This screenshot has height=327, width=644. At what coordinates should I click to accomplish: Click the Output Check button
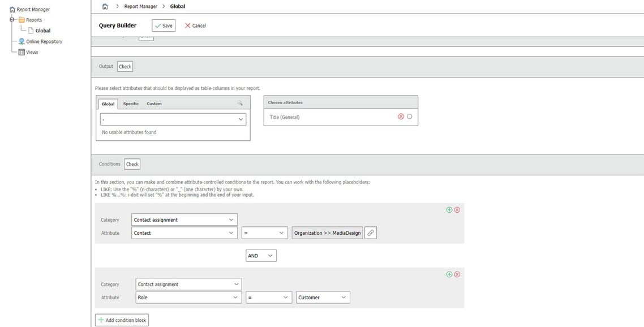click(x=125, y=67)
